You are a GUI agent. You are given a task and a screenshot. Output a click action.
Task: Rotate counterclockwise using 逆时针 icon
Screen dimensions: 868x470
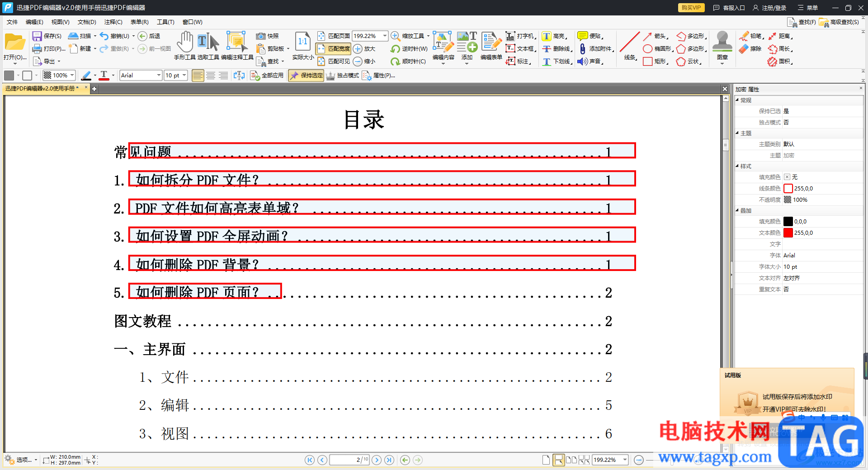(x=396, y=49)
